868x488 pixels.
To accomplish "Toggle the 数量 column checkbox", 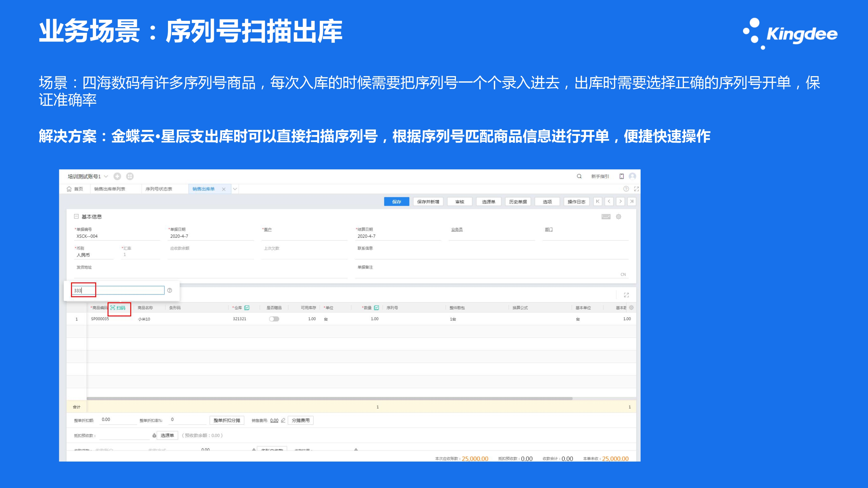I will [376, 307].
